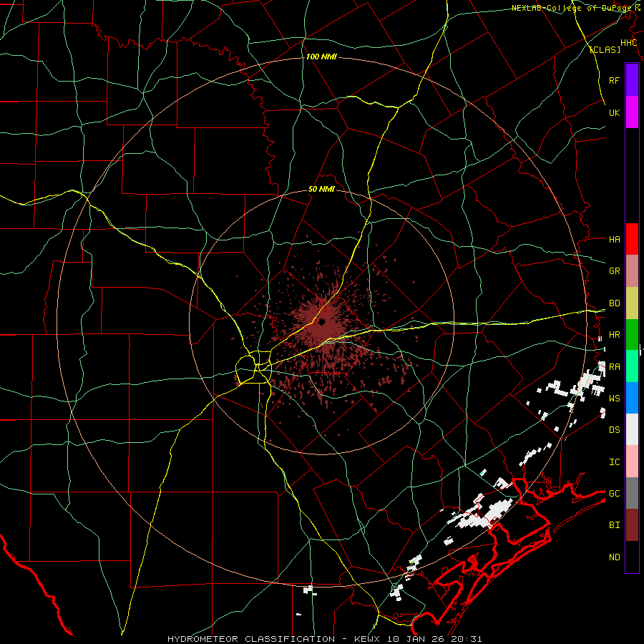Click the RA legend label
Image resolution: width=644 pixels, height=644 pixels.
pyautogui.click(x=615, y=367)
